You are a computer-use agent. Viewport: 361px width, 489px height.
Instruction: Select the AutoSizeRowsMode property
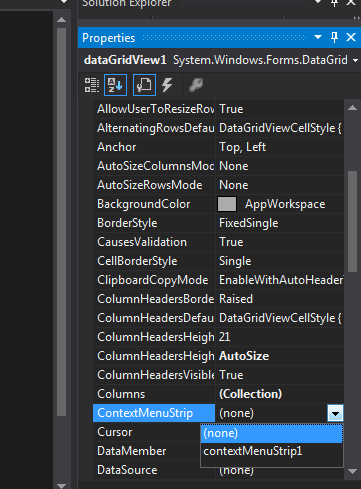click(150, 185)
